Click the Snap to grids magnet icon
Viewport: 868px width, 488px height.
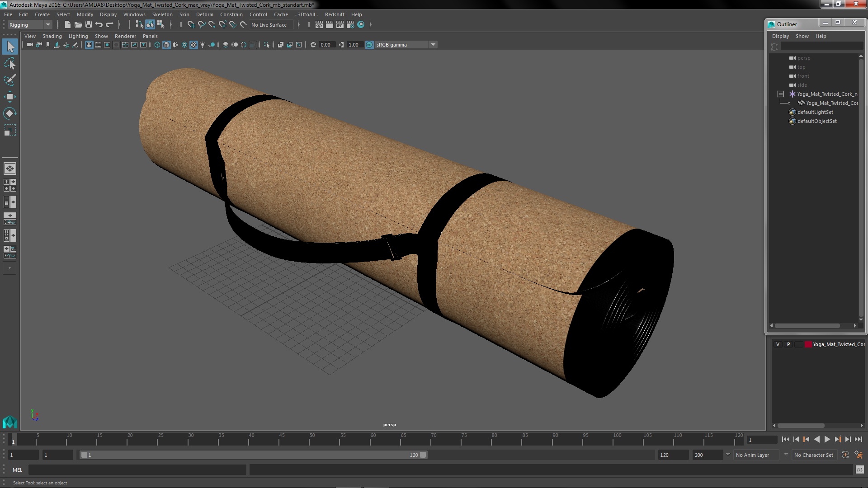click(191, 25)
